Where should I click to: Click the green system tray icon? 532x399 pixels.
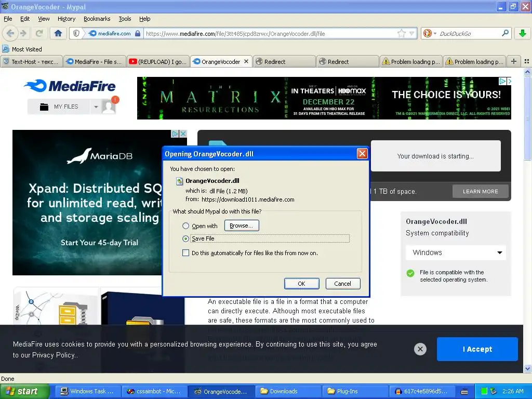point(484,391)
